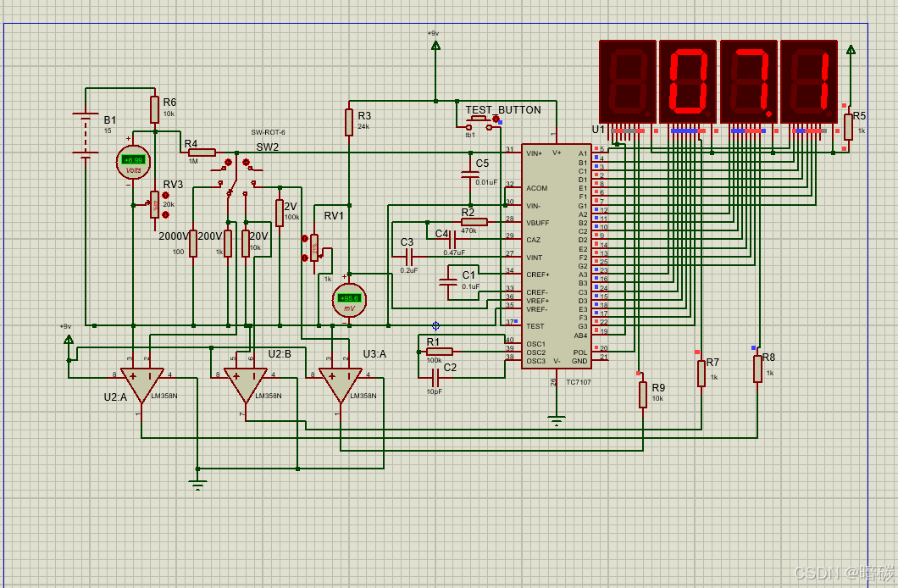Viewport: 898px width, 588px height.
Task: Click the SW-ROT-6 label text
Action: 268,132
